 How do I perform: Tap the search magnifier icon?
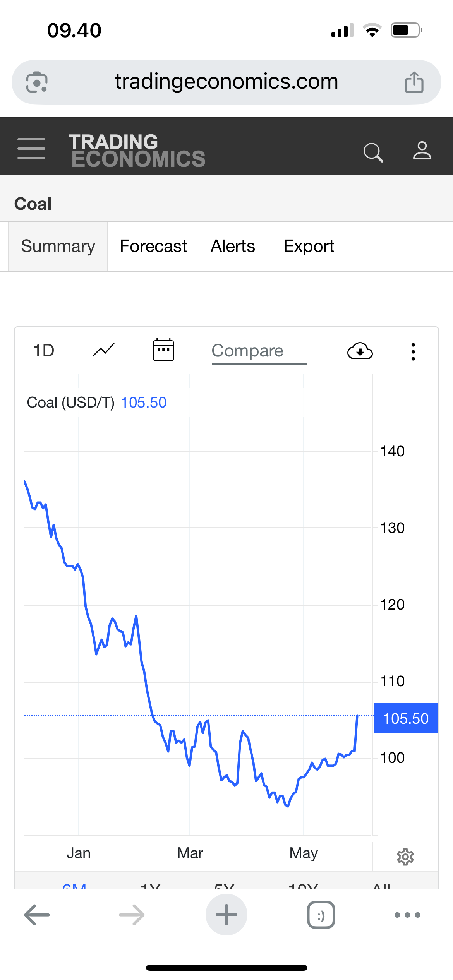[373, 152]
